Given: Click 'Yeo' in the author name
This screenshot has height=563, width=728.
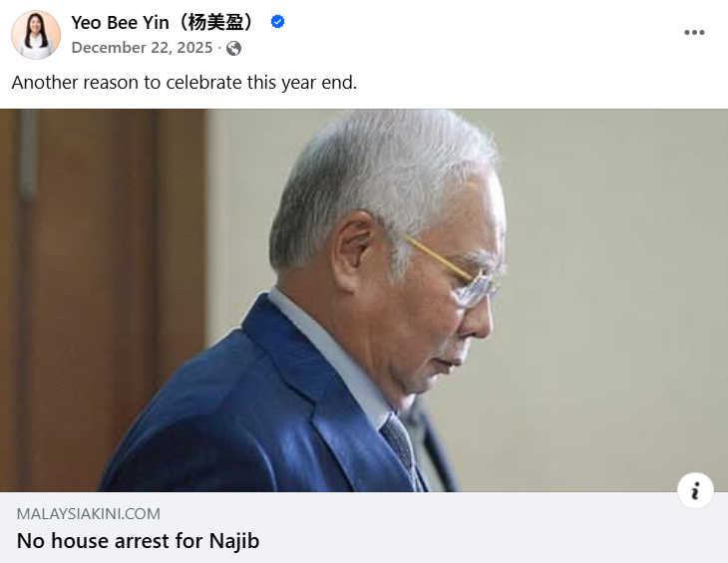Looking at the screenshot, I should [x=86, y=22].
